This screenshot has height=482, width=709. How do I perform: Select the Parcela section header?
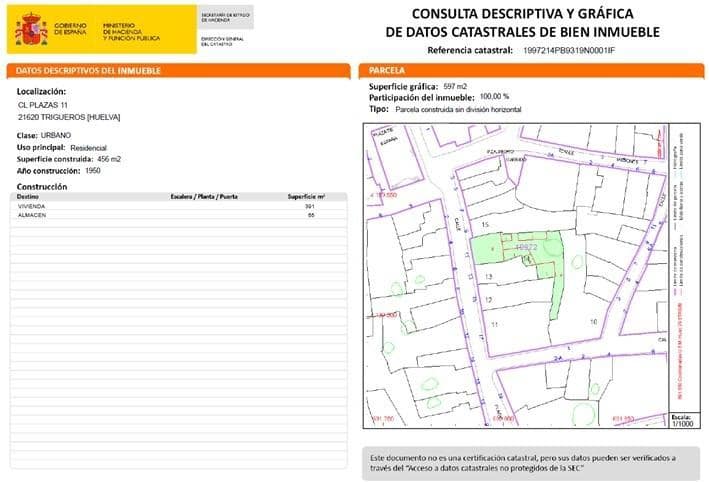pyautogui.click(x=386, y=71)
